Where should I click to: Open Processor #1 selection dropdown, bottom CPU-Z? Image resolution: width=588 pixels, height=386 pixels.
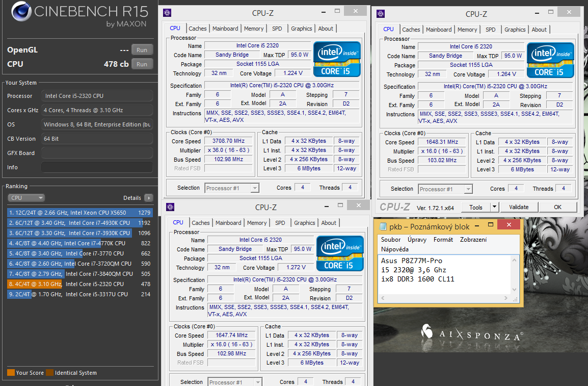pyautogui.click(x=235, y=382)
